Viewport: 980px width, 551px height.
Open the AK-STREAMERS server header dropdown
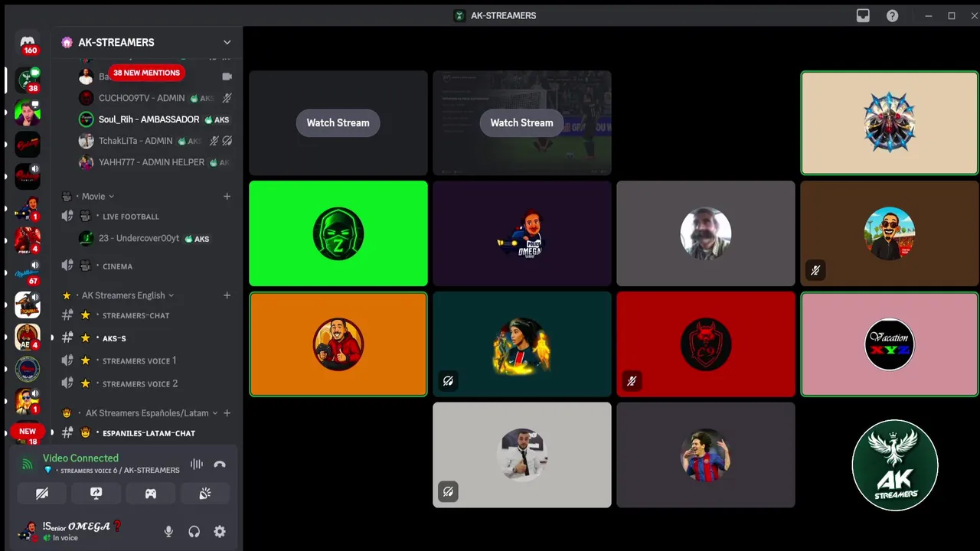coord(147,42)
